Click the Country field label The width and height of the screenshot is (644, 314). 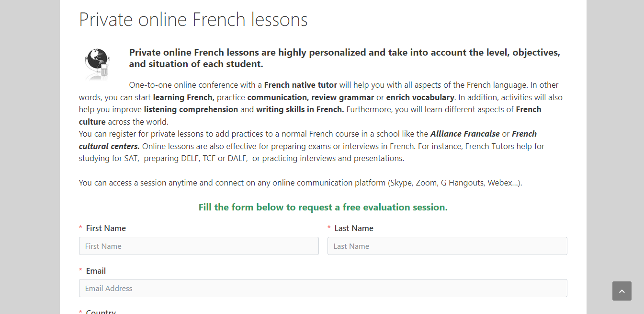101,312
